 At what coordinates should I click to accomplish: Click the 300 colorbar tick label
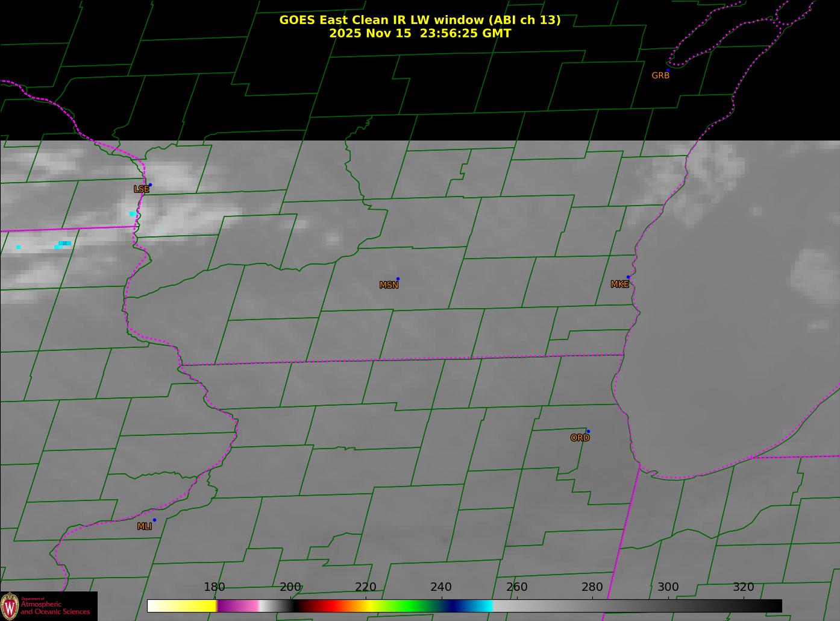point(668,587)
